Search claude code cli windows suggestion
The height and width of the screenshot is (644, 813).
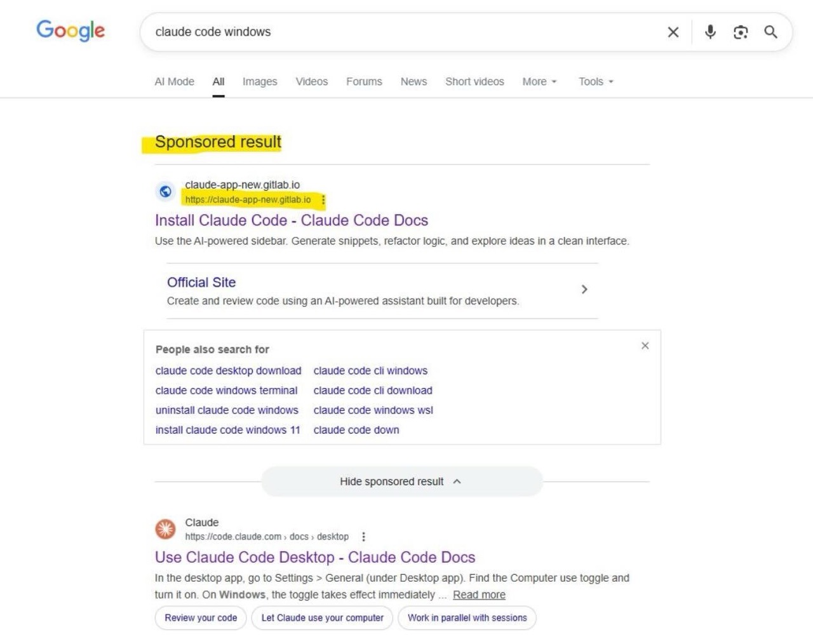click(370, 371)
